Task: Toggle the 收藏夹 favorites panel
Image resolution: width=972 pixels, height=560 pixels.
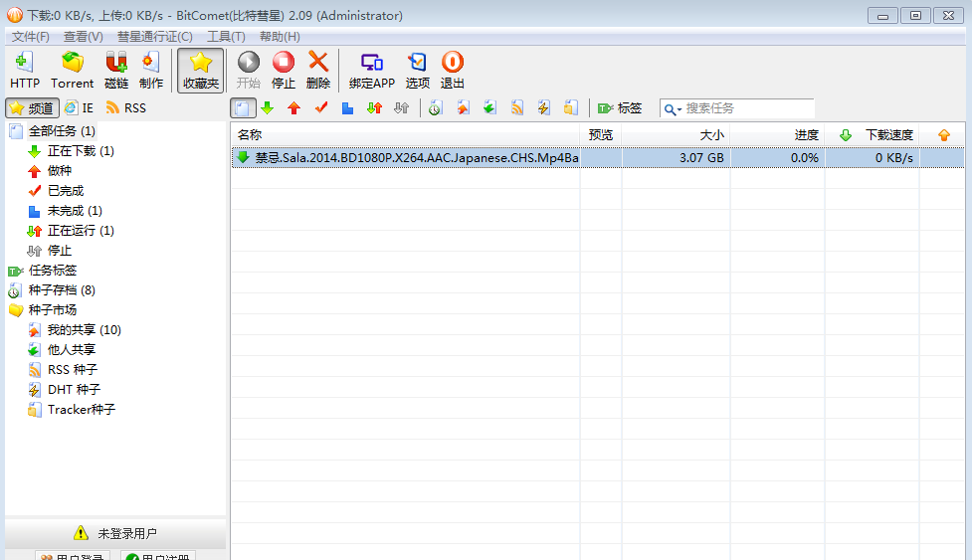Action: (x=200, y=71)
